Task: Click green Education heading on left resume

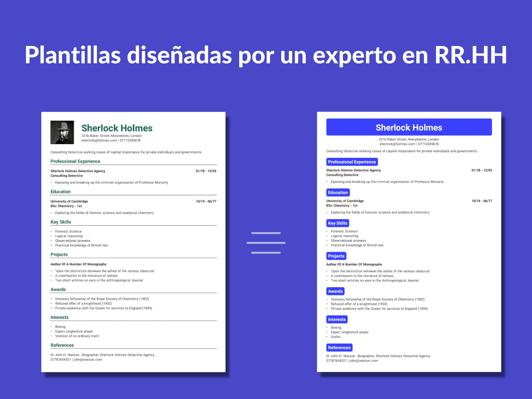Action: pyautogui.click(x=61, y=192)
